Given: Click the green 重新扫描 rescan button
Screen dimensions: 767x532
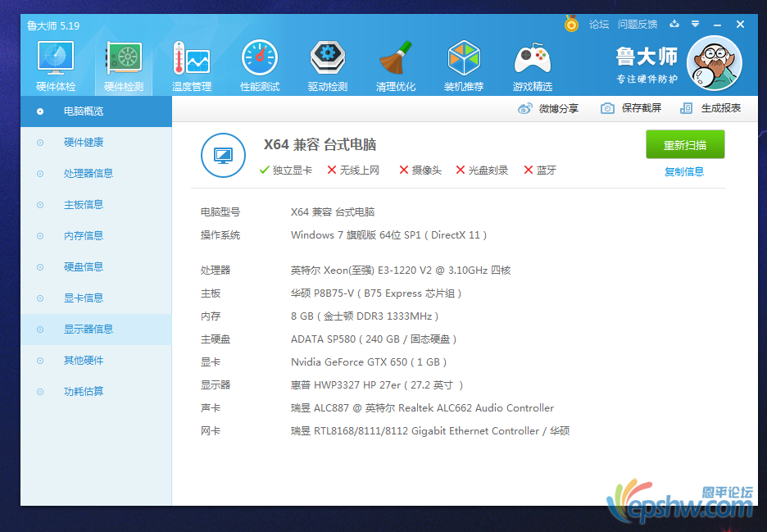Looking at the screenshot, I should coord(685,144).
